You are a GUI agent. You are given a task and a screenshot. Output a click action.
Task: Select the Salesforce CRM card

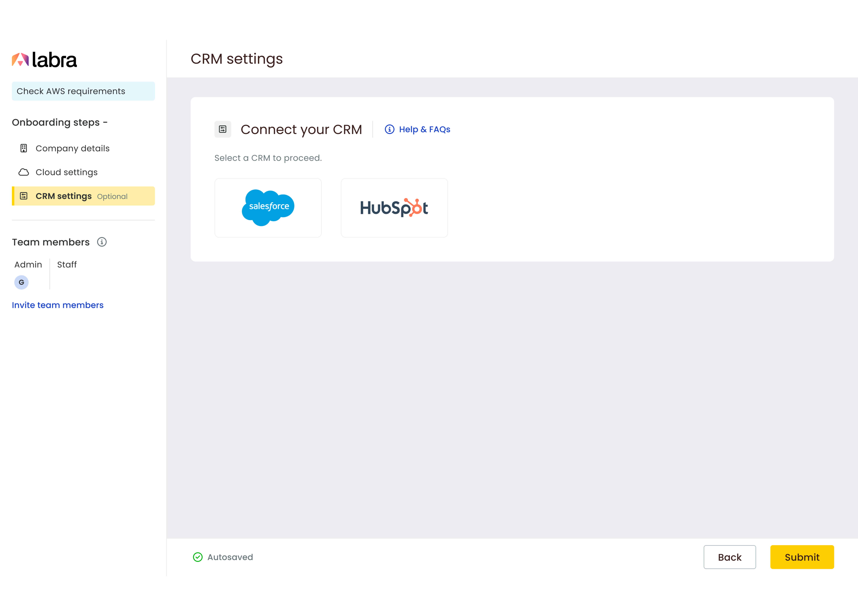pos(268,208)
